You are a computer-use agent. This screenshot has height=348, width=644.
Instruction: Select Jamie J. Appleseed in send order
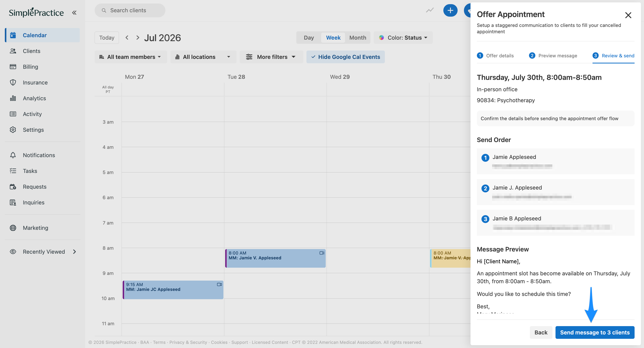(x=556, y=192)
